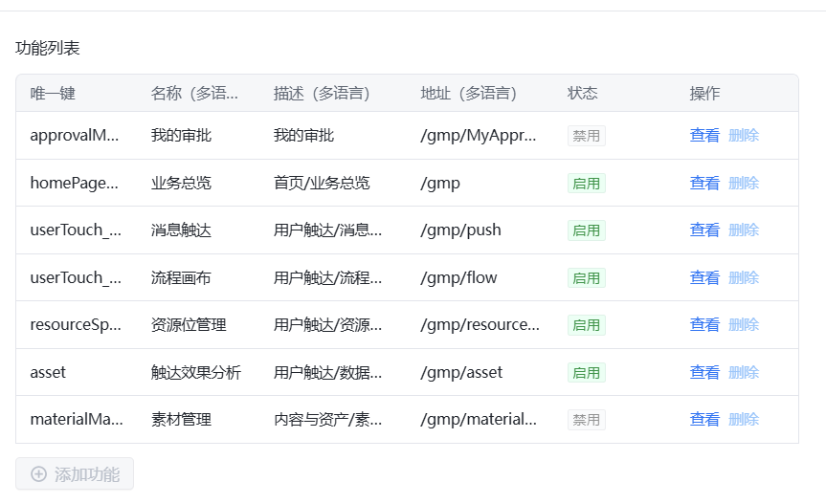View the approvalM... row via 查看
The height and width of the screenshot is (504, 826).
tap(704, 136)
